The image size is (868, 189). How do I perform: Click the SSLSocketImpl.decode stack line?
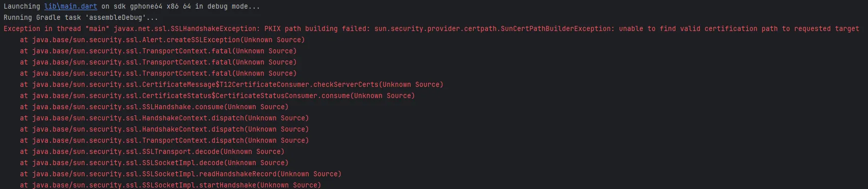click(x=154, y=163)
